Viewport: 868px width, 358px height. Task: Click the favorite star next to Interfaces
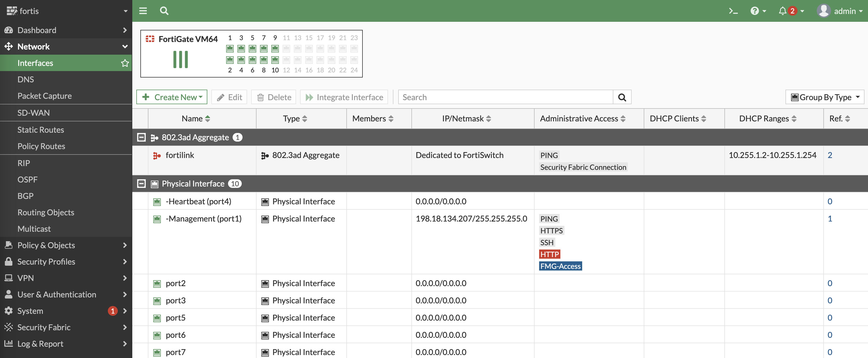pyautogui.click(x=125, y=63)
